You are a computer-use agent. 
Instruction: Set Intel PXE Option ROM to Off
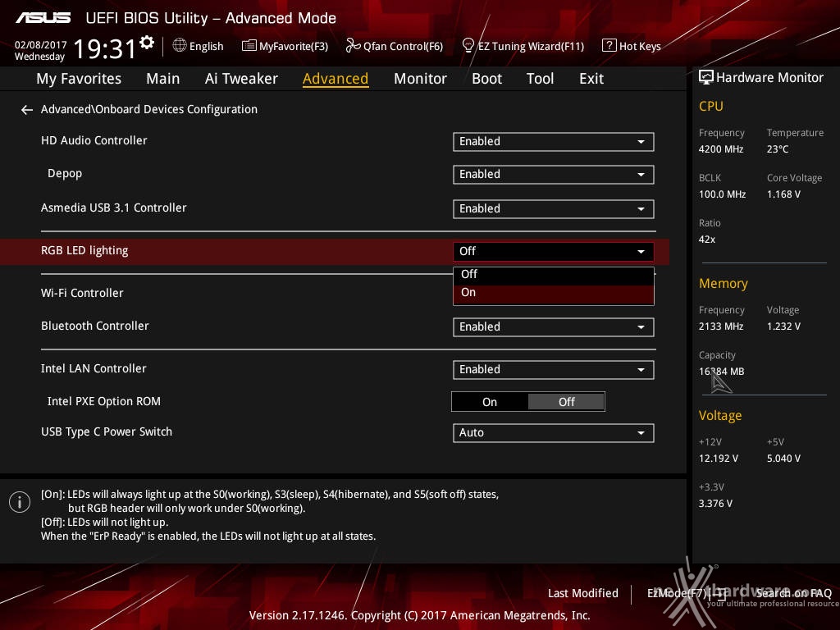point(566,402)
